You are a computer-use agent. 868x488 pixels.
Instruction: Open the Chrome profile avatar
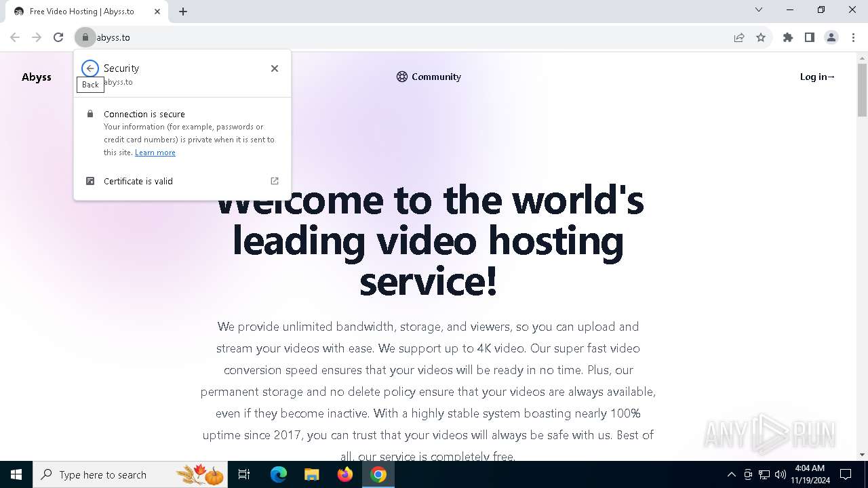click(831, 37)
